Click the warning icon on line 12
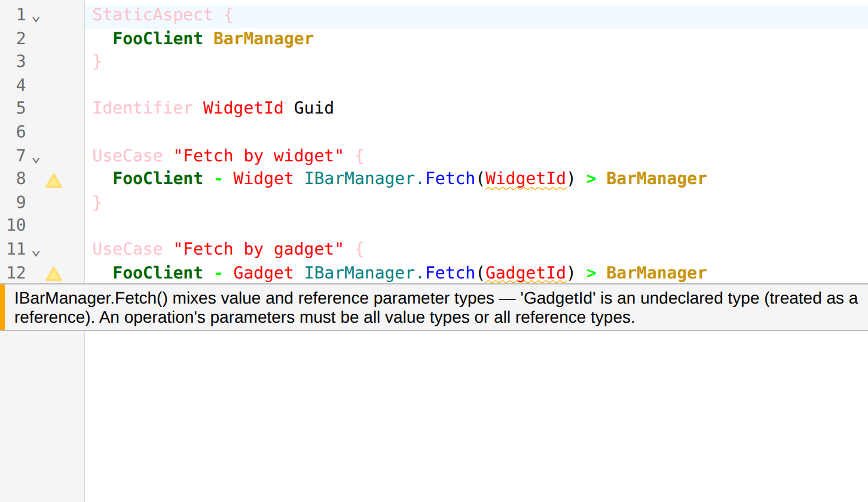The height and width of the screenshot is (502, 868). point(54,274)
